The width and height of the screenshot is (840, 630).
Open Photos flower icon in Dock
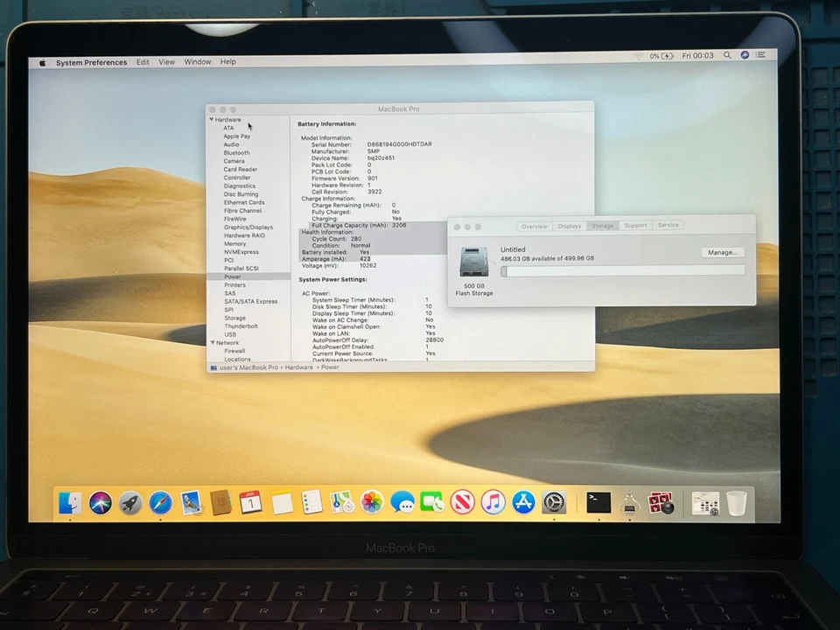coord(372,502)
